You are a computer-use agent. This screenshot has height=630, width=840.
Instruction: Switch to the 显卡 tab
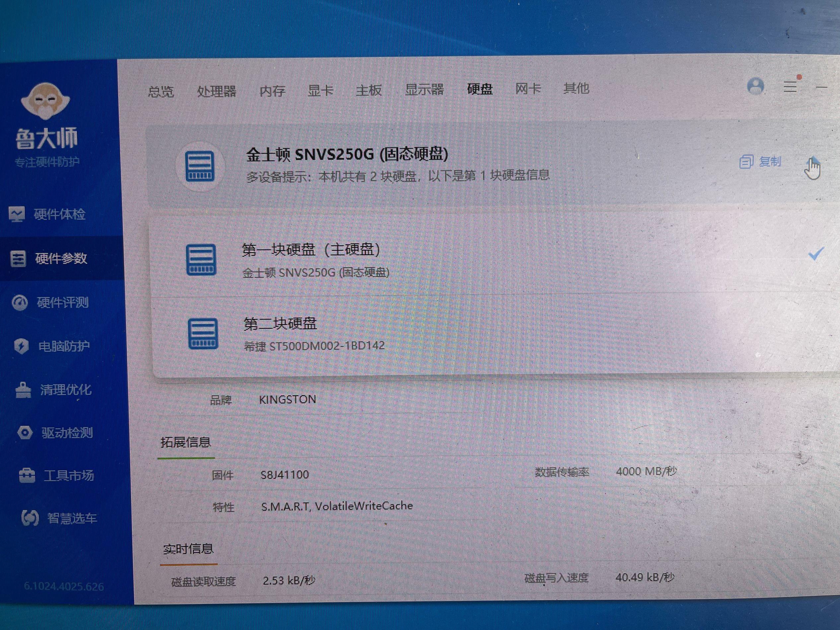(320, 90)
